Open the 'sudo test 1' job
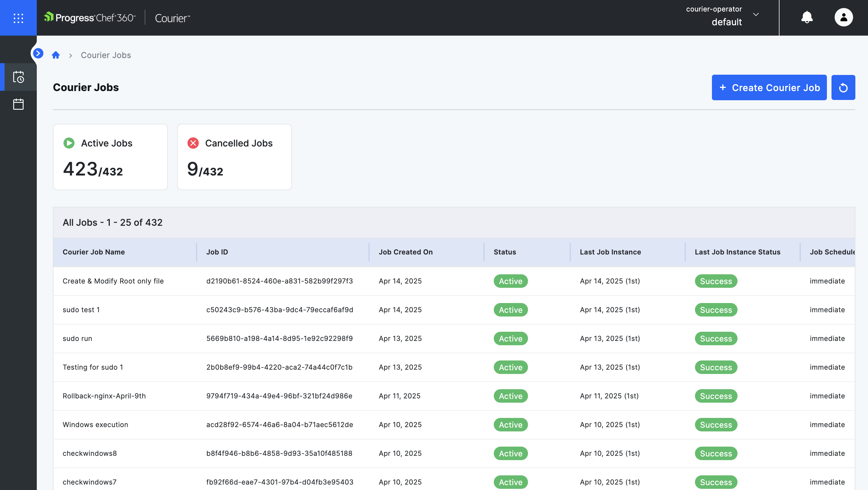868x490 pixels. click(81, 310)
